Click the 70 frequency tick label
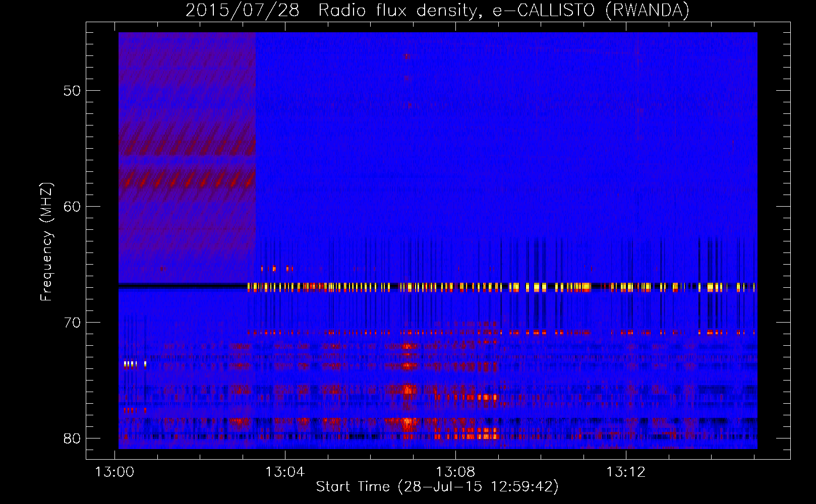The width and height of the screenshot is (816, 504). point(72,323)
